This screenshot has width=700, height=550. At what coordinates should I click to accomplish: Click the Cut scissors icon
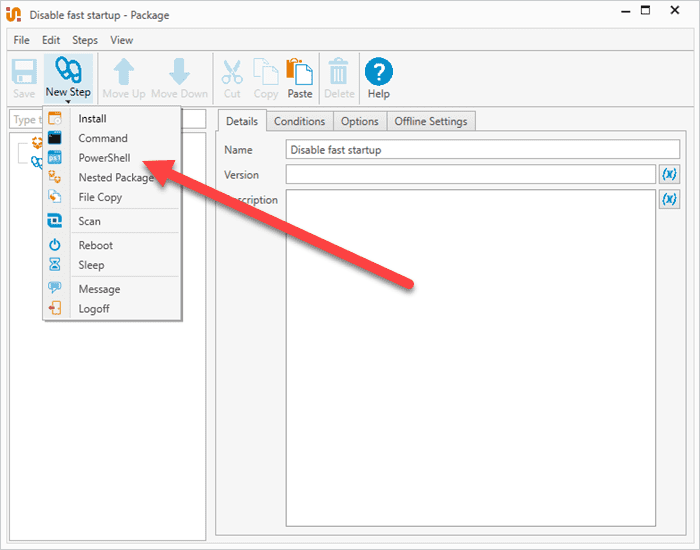[232, 72]
